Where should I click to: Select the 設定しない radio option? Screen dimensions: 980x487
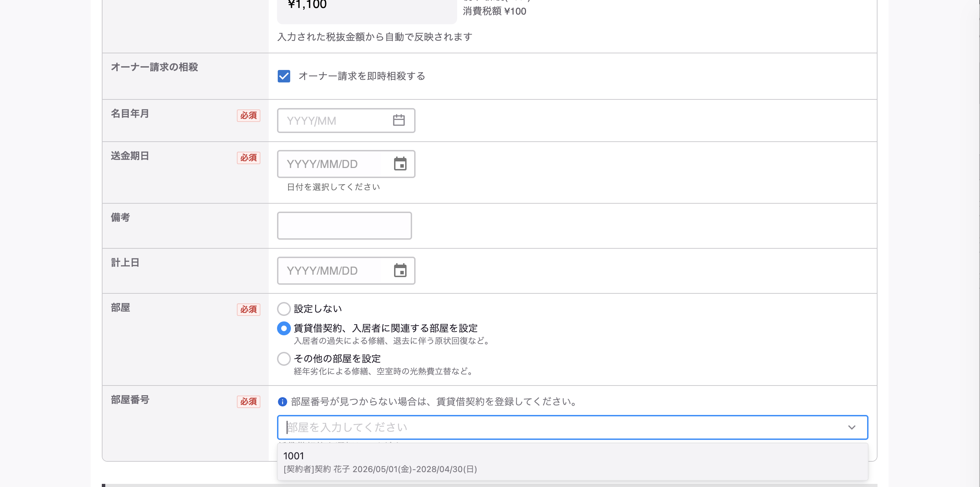pyautogui.click(x=284, y=309)
